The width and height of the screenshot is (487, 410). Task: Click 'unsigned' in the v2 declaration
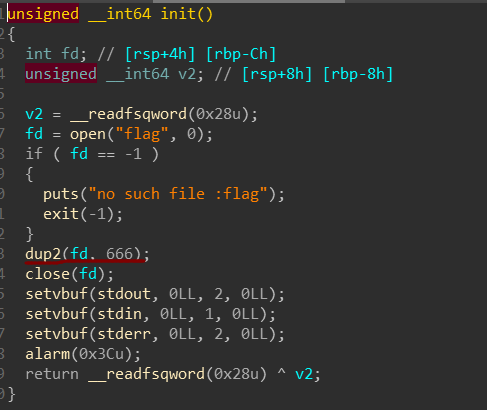click(61, 74)
